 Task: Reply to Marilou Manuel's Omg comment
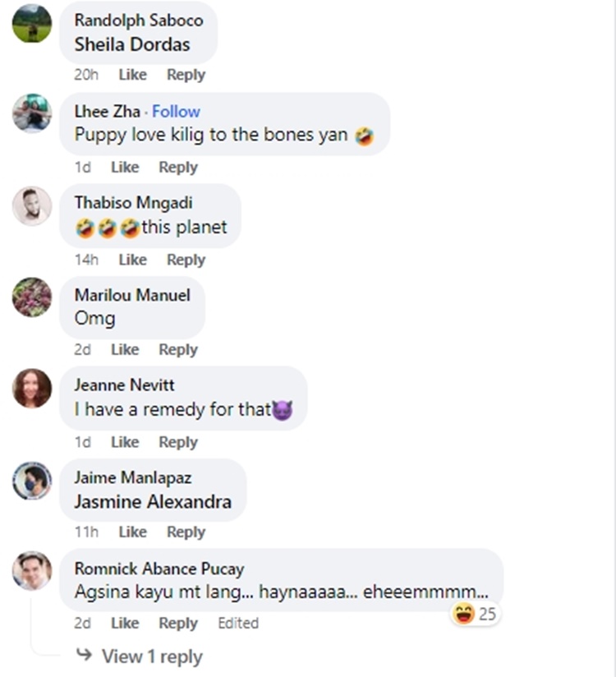(178, 349)
